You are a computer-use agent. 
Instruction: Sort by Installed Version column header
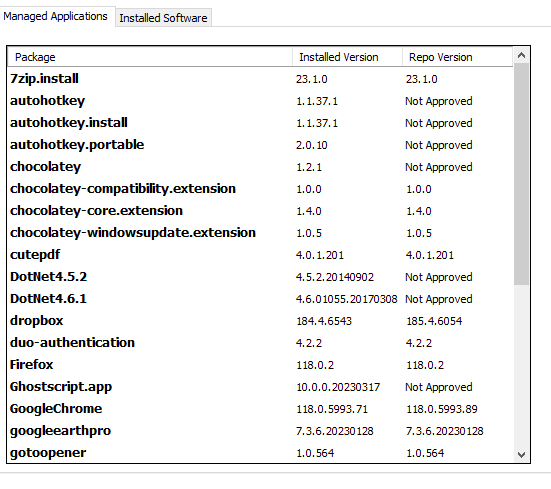(x=348, y=57)
